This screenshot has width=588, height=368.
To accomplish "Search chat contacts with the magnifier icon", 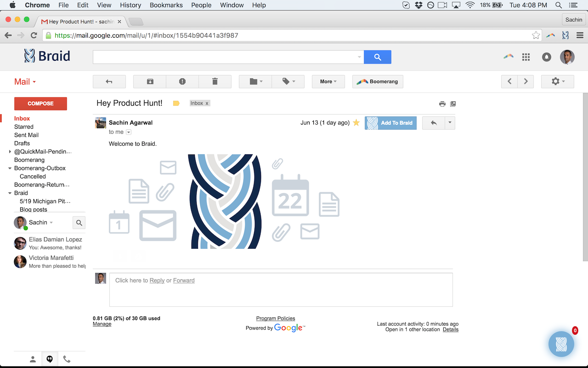I will pyautogui.click(x=79, y=223).
